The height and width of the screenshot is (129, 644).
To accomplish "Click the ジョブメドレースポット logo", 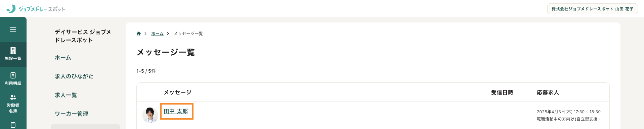I will (x=36, y=9).
